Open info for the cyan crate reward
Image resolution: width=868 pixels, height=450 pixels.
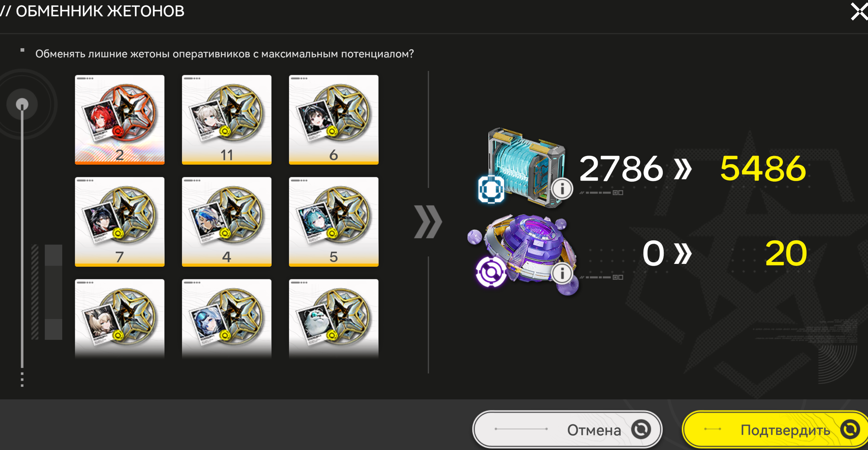coord(562,189)
